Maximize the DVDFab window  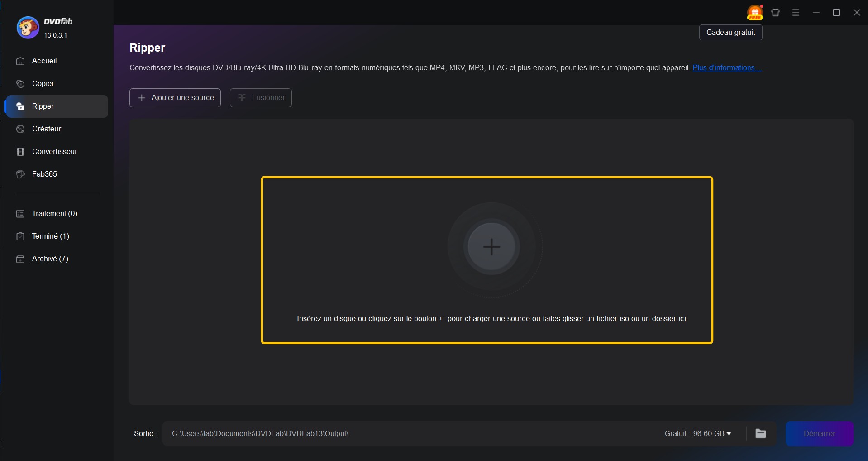coord(837,13)
